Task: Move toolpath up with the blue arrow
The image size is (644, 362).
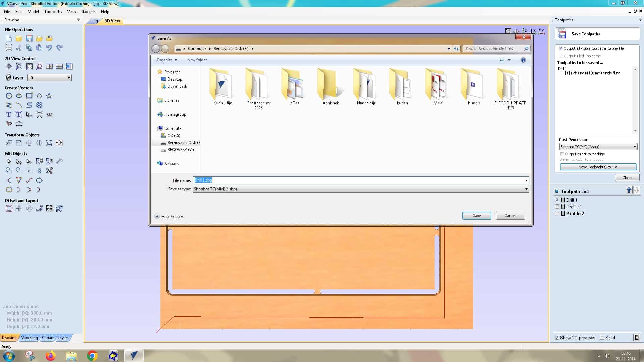Action: [x=629, y=190]
